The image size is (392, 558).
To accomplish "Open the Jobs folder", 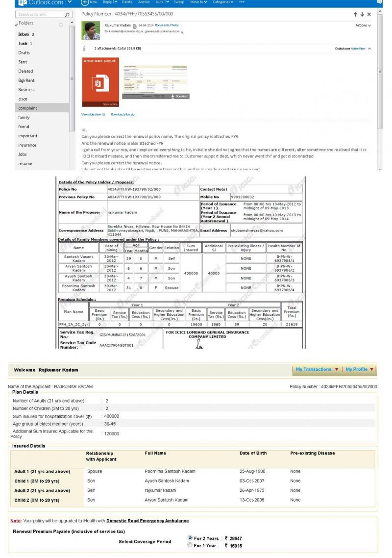I will click(x=23, y=154).
